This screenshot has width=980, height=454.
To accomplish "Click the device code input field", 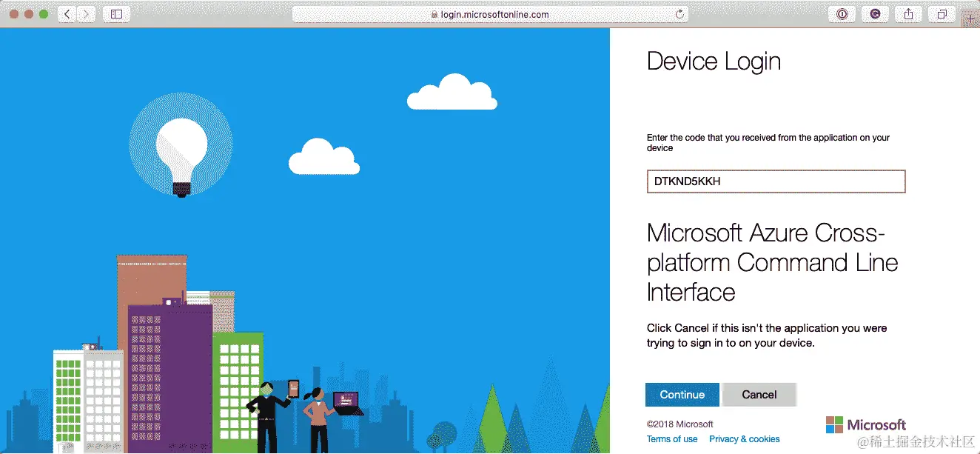I will [x=776, y=181].
